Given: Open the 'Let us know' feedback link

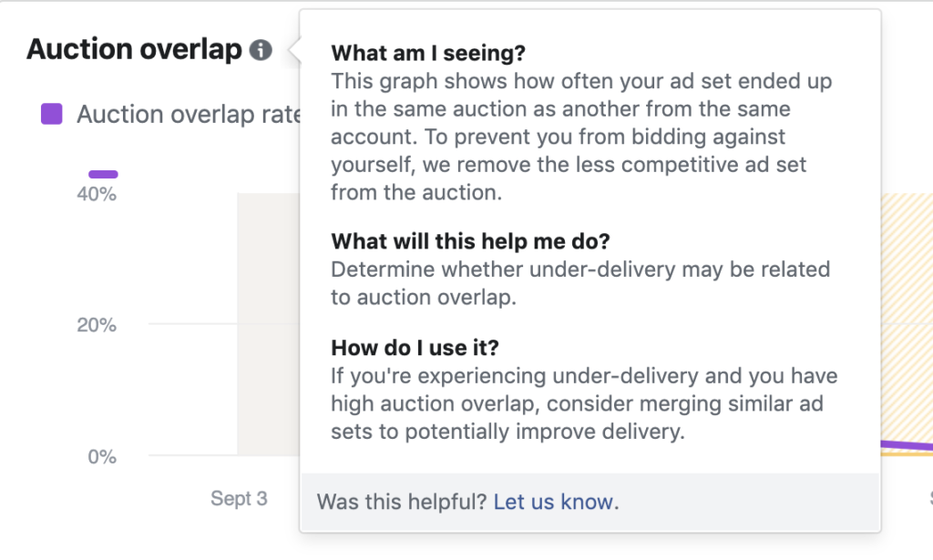Looking at the screenshot, I should point(554,502).
